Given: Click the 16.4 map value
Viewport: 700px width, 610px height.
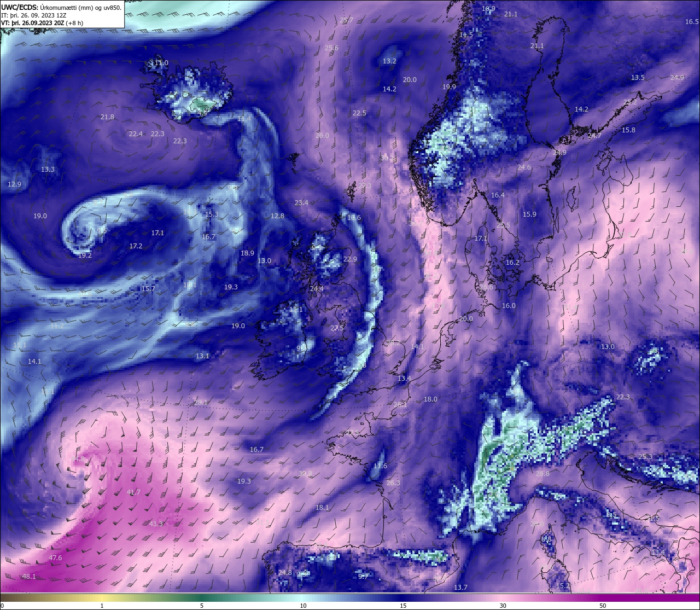Looking at the screenshot, I should tap(498, 195).
